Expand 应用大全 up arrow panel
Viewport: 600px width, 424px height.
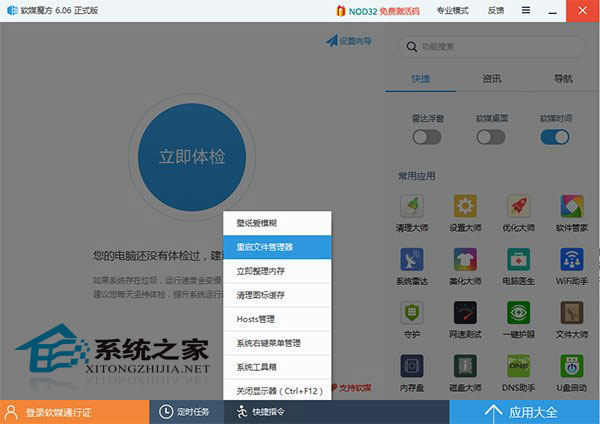tap(525, 412)
